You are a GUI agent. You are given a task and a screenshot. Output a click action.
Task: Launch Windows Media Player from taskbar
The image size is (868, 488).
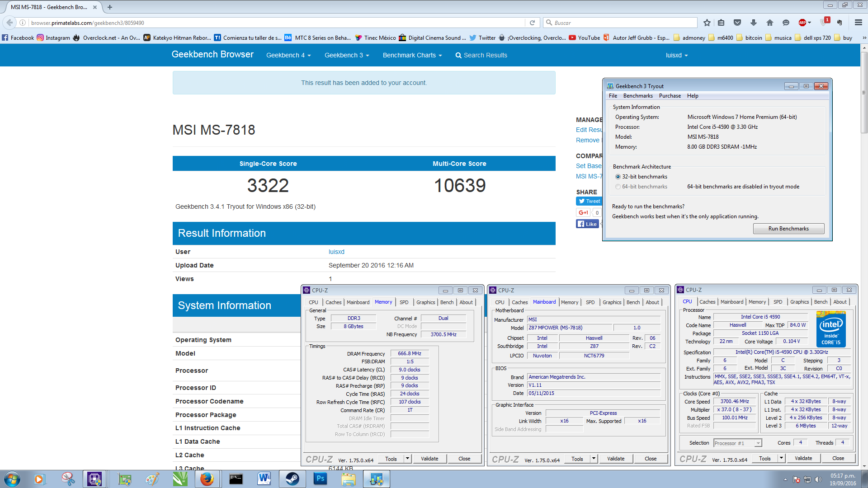tap(40, 479)
